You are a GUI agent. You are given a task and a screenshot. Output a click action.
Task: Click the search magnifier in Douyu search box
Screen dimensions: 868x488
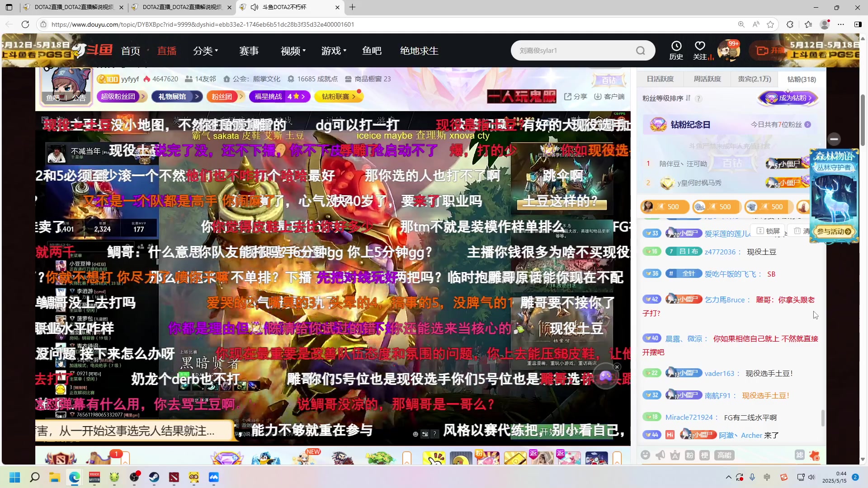(x=641, y=51)
